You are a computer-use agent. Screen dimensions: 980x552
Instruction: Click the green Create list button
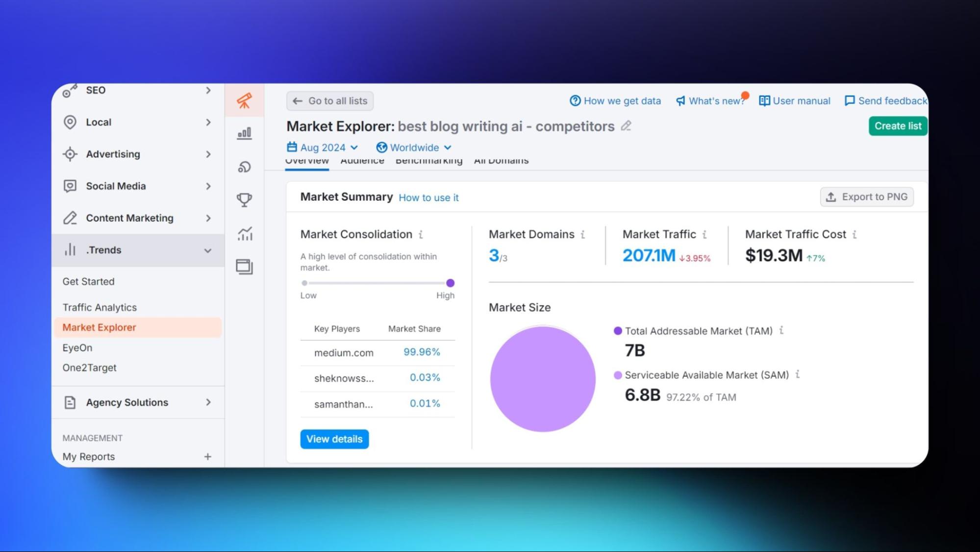898,126
